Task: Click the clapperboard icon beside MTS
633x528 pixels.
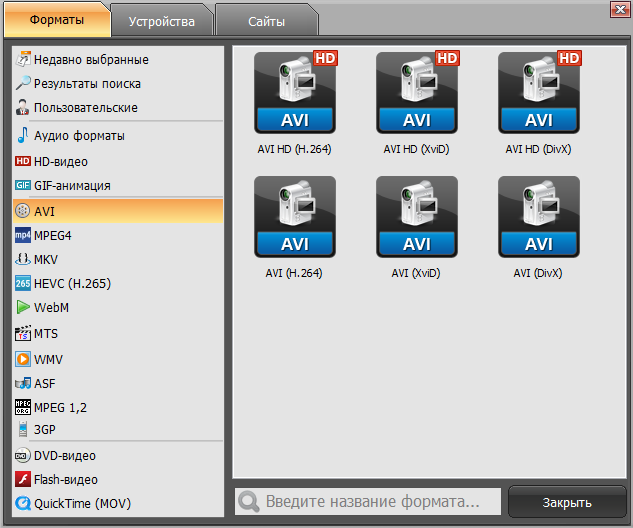Action: pyautogui.click(x=23, y=333)
